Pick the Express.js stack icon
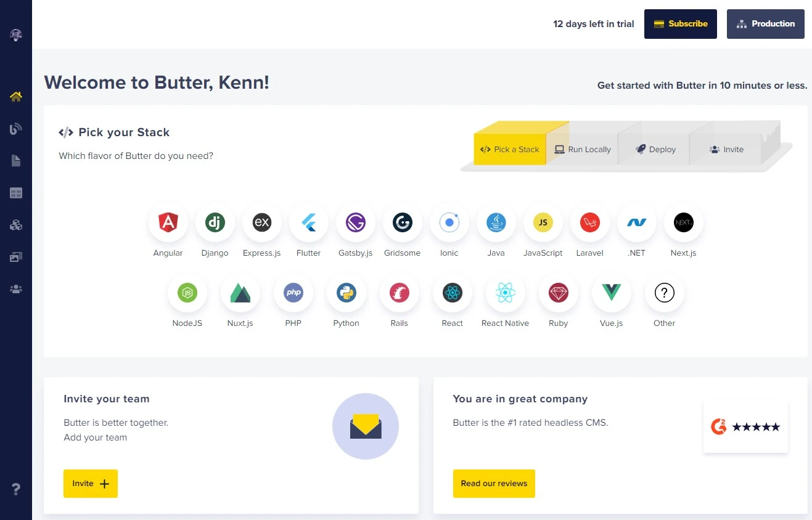The height and width of the screenshot is (520, 812). 262,222
